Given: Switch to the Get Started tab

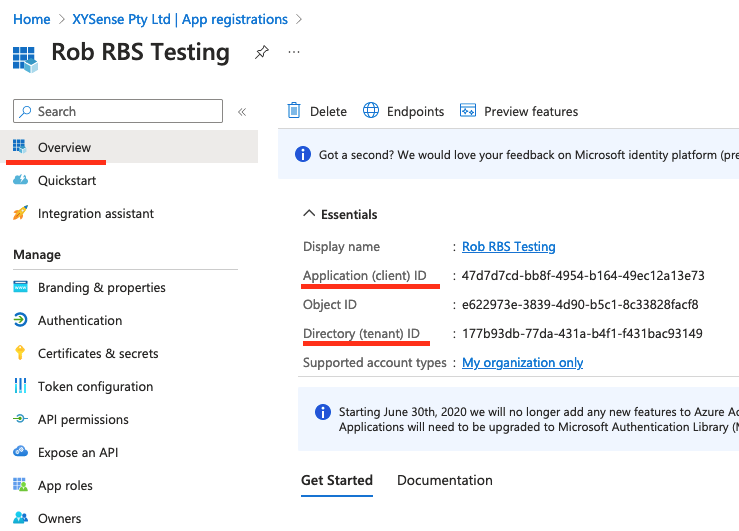Looking at the screenshot, I should (337, 481).
